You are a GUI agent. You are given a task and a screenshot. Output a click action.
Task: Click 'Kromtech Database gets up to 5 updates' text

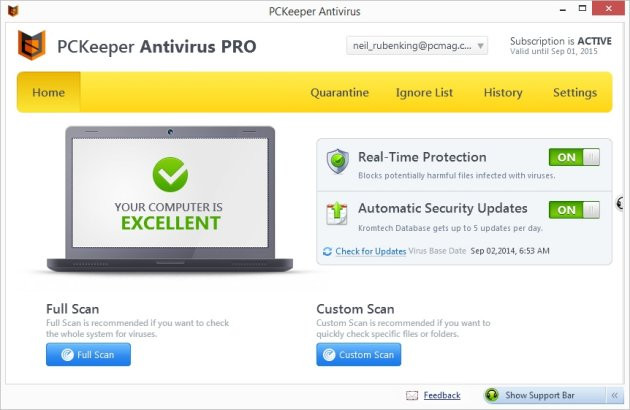click(x=450, y=228)
